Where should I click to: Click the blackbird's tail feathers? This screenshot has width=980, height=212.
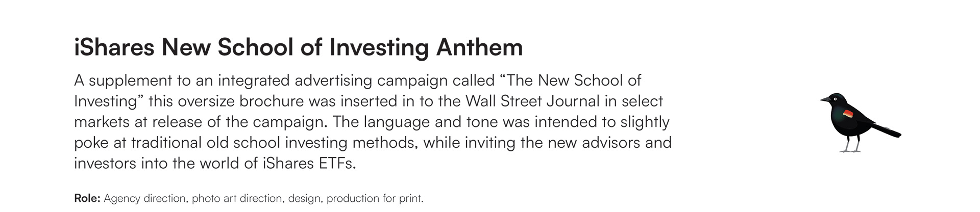tap(887, 131)
